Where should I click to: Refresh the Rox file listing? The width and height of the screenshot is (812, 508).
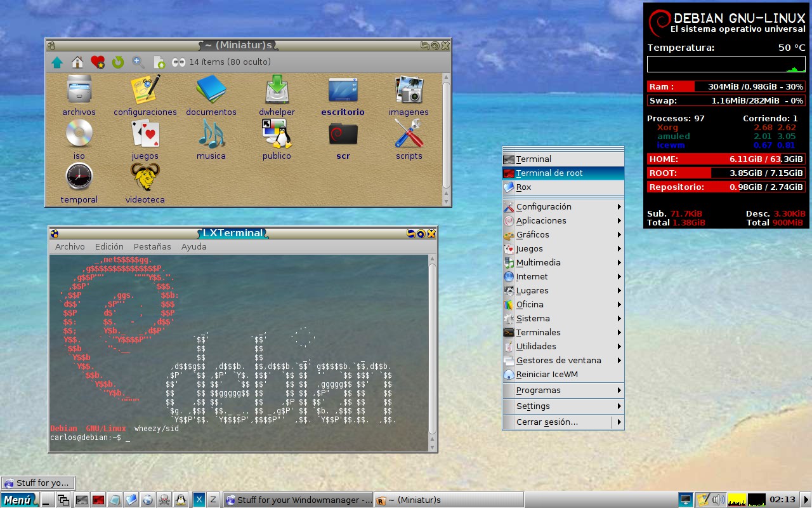pyautogui.click(x=118, y=62)
